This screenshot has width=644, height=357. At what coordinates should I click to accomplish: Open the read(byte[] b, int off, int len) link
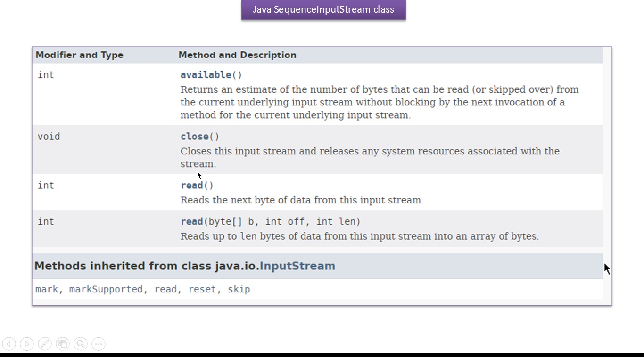point(191,222)
